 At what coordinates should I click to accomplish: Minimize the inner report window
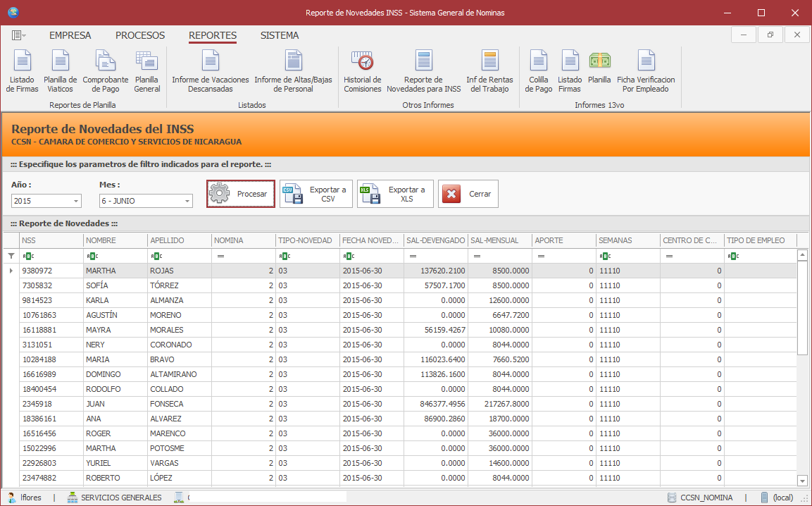coord(744,35)
